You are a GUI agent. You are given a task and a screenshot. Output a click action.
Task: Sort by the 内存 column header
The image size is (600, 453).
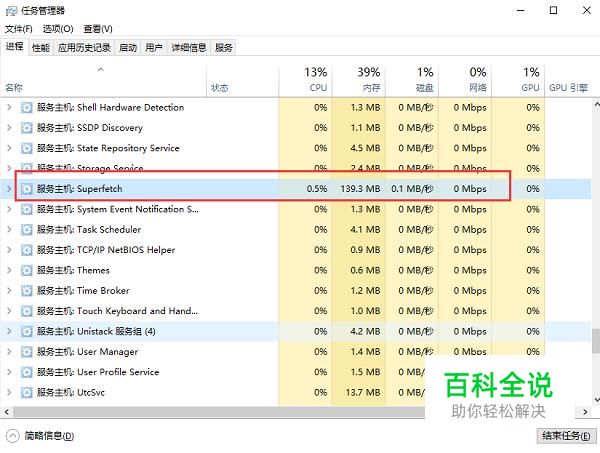pos(359,80)
